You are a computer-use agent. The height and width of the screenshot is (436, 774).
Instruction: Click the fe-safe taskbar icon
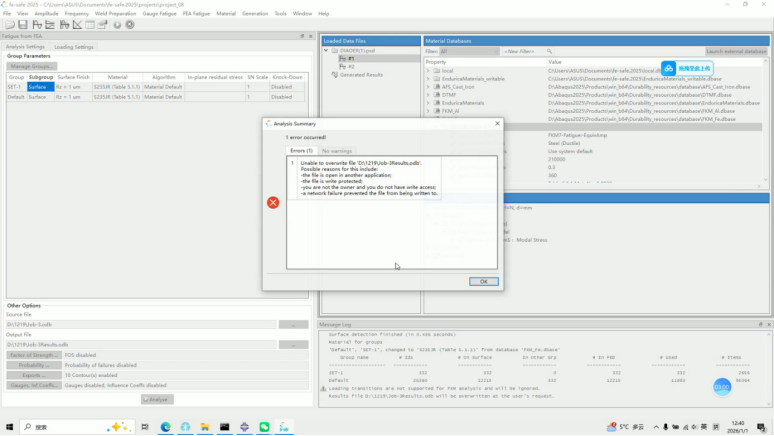(284, 427)
